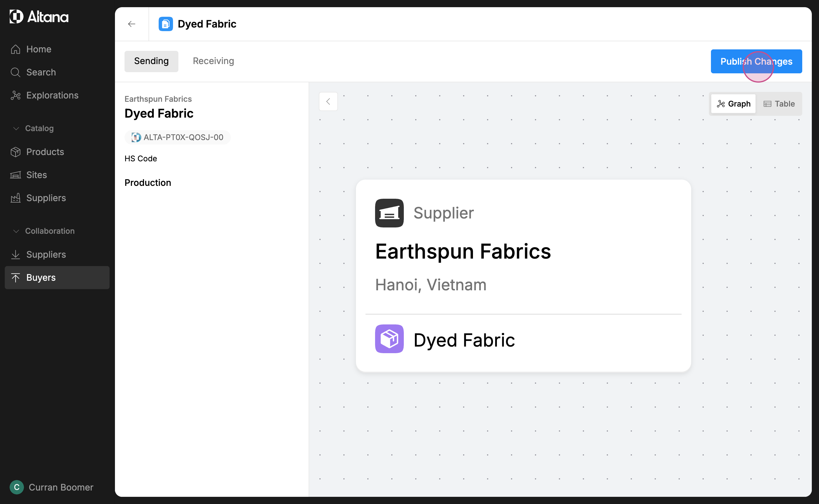819x504 pixels.
Task: Click the Dyed Fabric product icon in the Earthspun Fabrics card
Action: pyautogui.click(x=389, y=339)
